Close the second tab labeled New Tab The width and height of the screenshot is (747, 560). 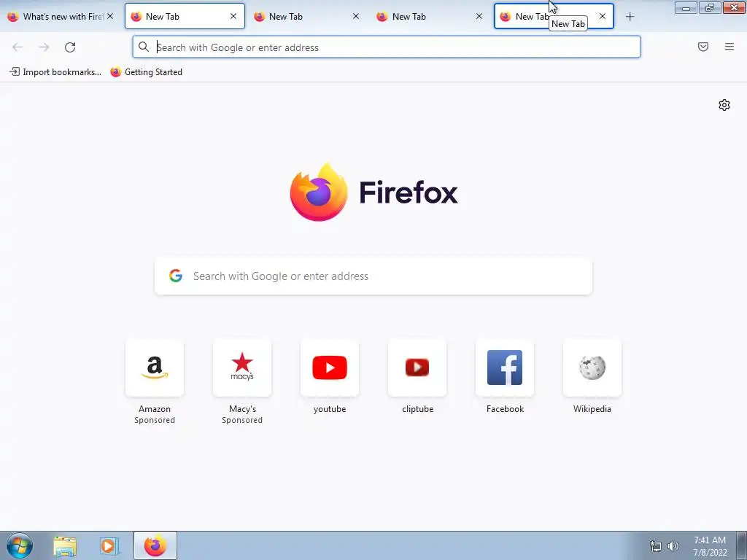tap(233, 16)
